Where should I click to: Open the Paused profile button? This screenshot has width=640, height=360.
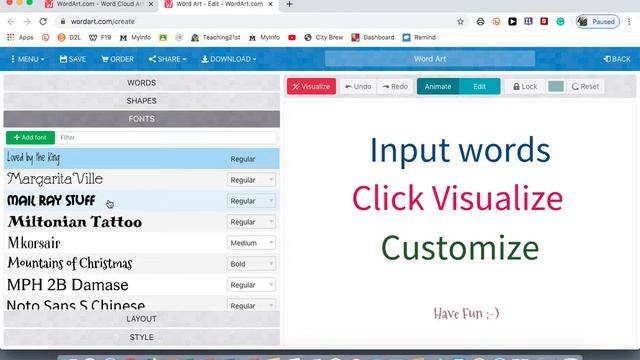(598, 22)
